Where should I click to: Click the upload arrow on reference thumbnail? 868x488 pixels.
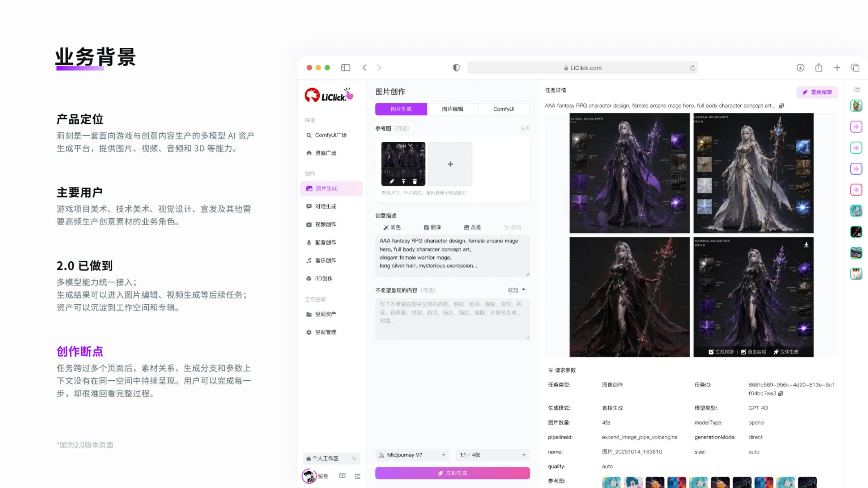(x=403, y=181)
